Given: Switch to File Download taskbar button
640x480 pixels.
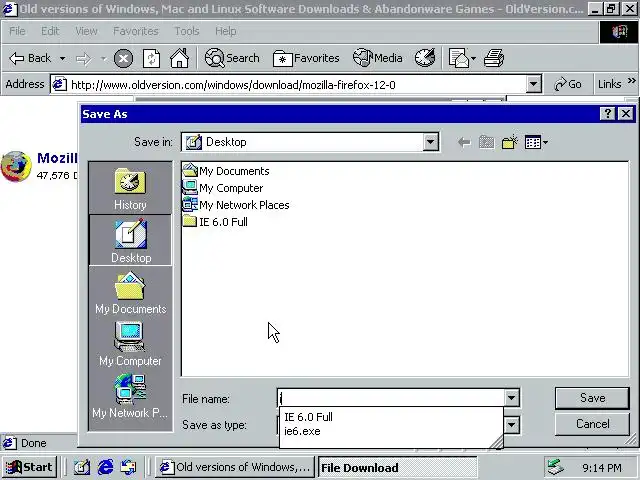Looking at the screenshot, I should click(x=398, y=467).
